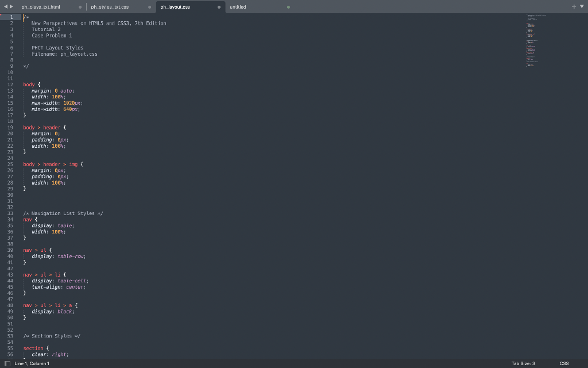Click the 'text-align: center;' line
The height and width of the screenshot is (368, 588).
(x=59, y=287)
